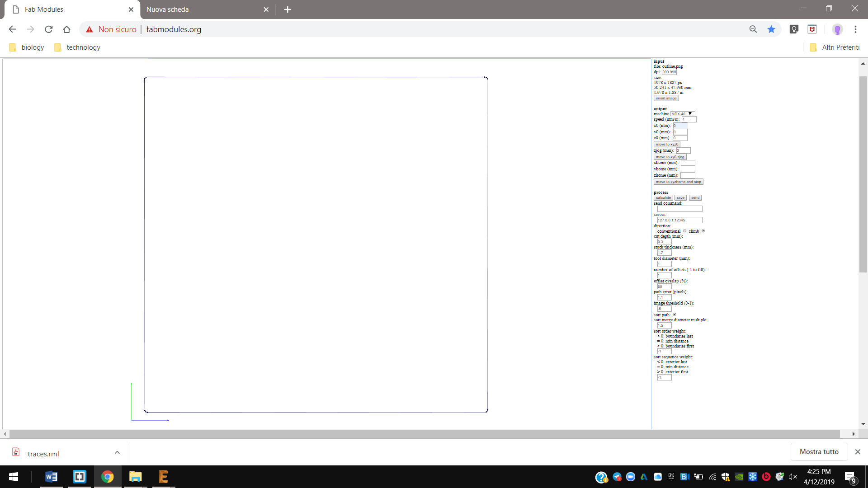868x488 pixels.
Task: Toggle the sort path checkbox
Action: pos(675,314)
